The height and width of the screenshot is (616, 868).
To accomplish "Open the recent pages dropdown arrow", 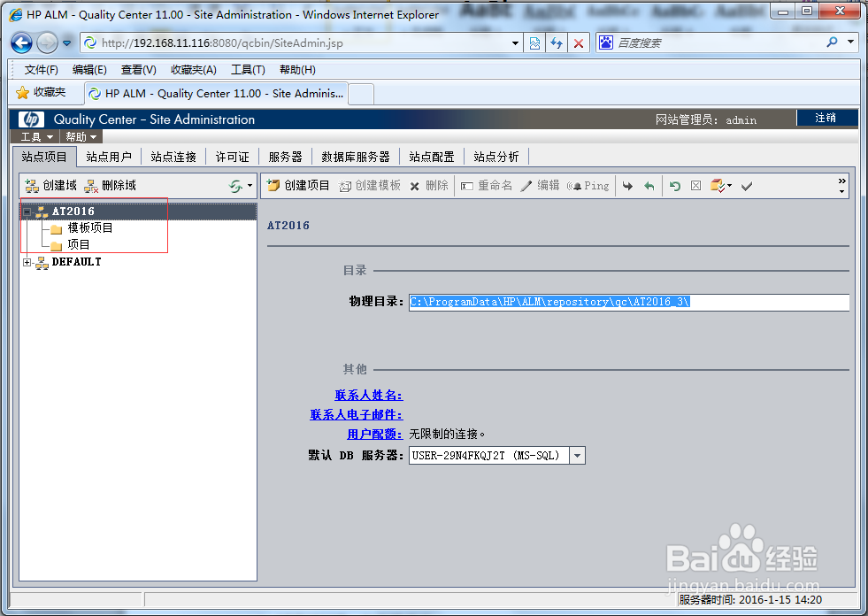I will (67, 42).
